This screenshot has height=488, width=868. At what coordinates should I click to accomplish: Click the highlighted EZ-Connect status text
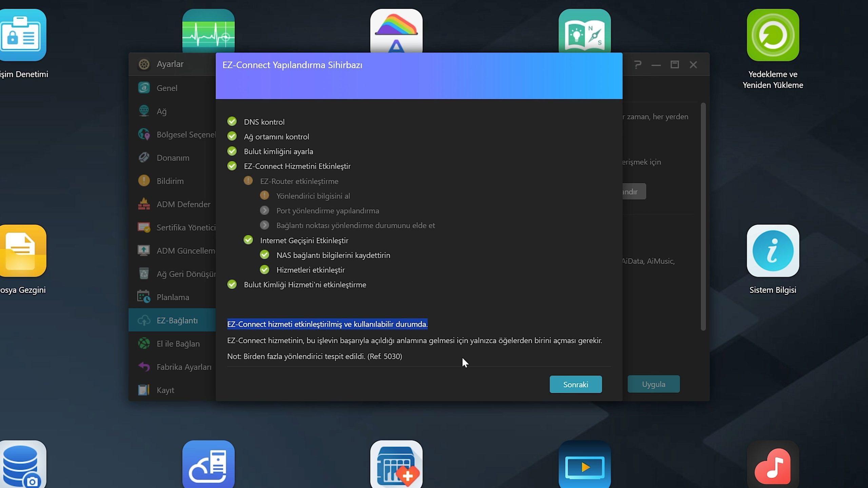tap(327, 324)
